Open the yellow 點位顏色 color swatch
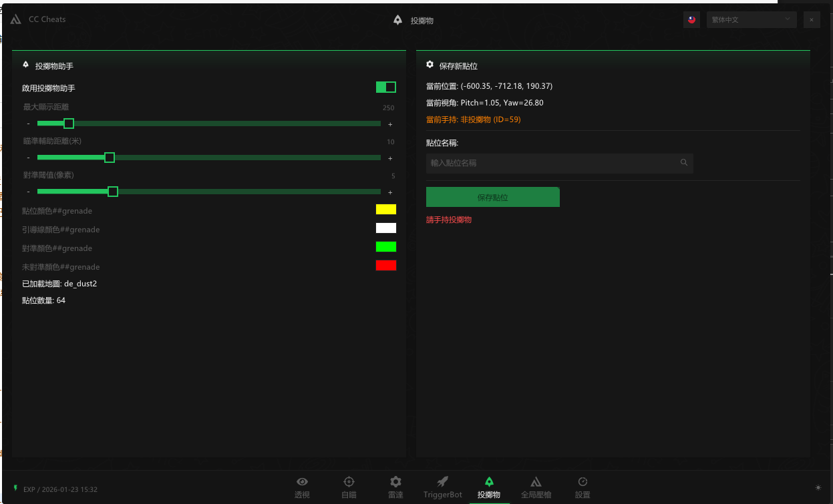The width and height of the screenshot is (833, 504). pyautogui.click(x=386, y=210)
